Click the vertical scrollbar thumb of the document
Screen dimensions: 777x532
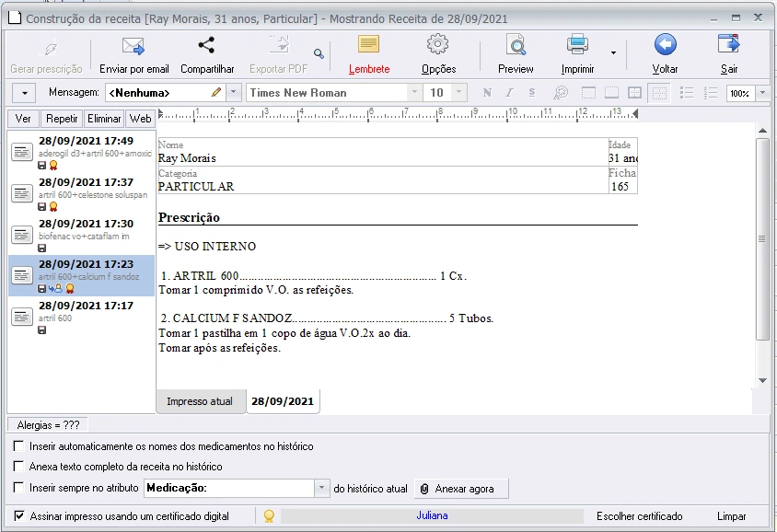pos(762,239)
